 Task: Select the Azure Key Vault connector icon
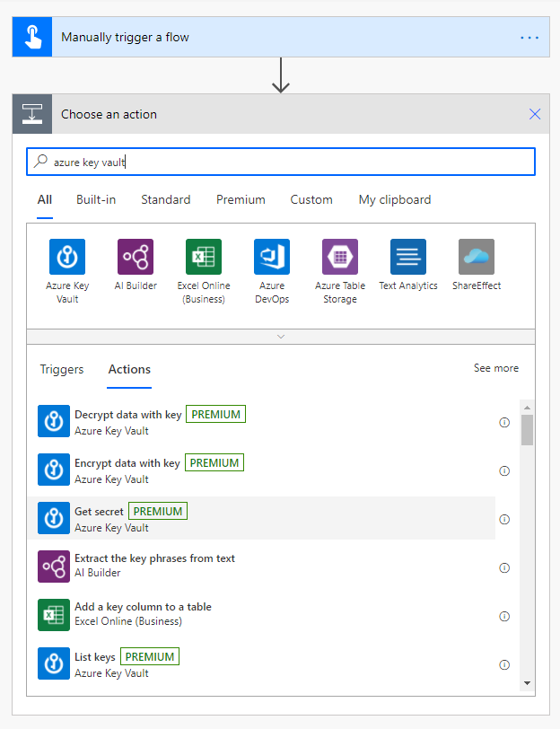point(67,257)
